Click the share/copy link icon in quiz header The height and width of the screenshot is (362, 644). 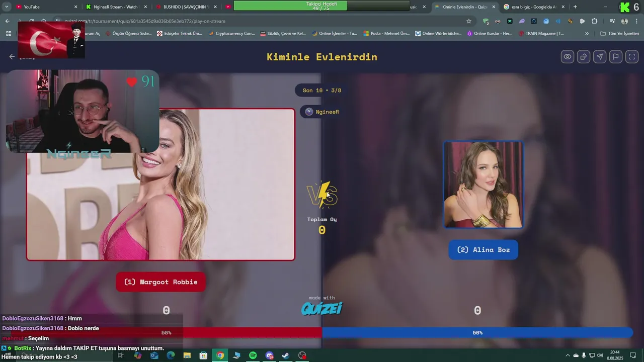coord(584,57)
